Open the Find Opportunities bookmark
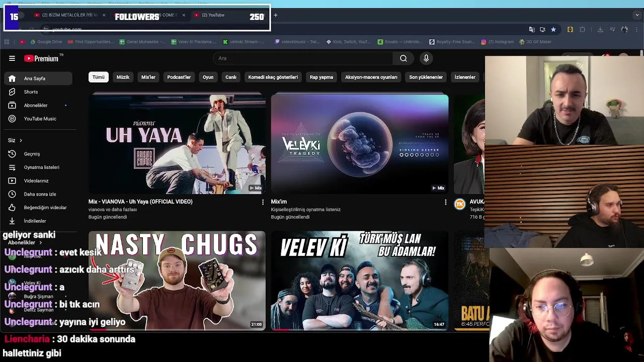Screen dimensions: 644x362 [x=91, y=42]
